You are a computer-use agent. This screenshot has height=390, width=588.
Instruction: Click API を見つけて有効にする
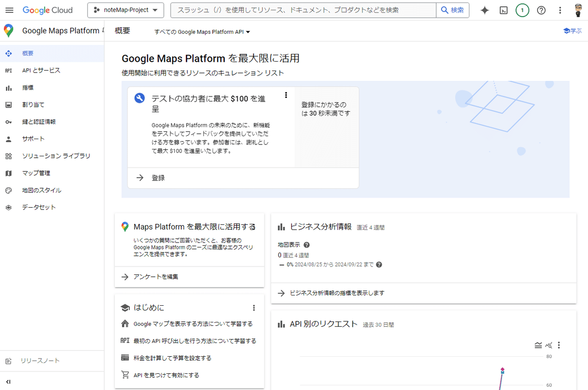click(x=166, y=375)
